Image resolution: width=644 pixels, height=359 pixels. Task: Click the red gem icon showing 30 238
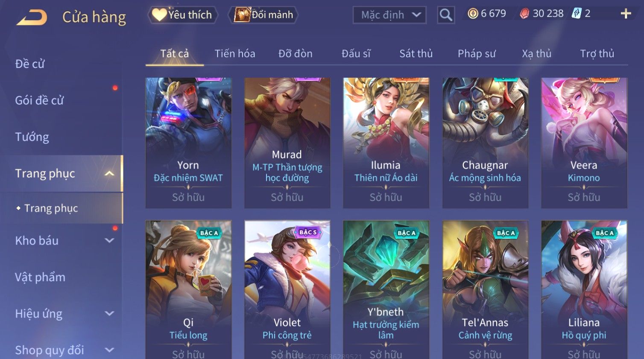coord(524,14)
